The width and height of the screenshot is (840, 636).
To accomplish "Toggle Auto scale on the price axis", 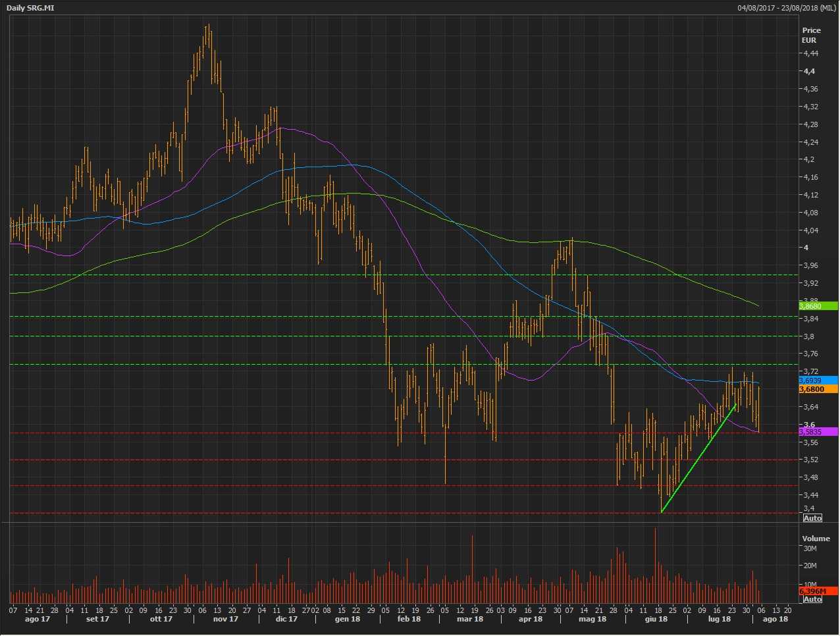I will coord(812,518).
